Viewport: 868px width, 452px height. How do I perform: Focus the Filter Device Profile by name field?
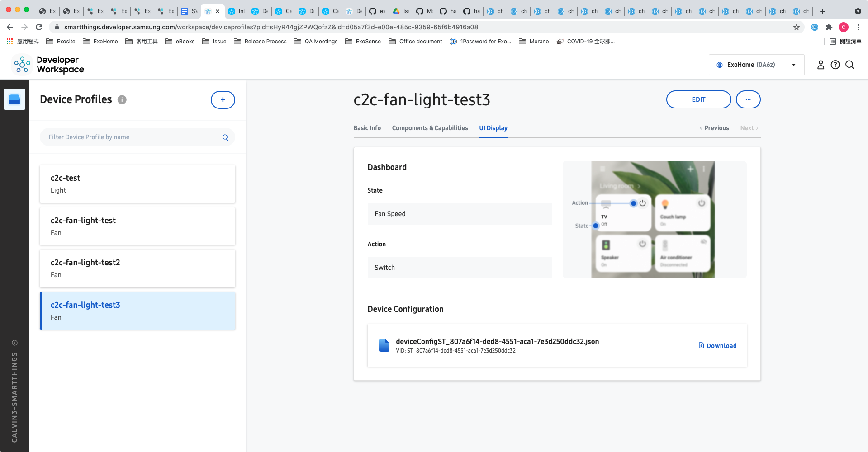pos(137,137)
